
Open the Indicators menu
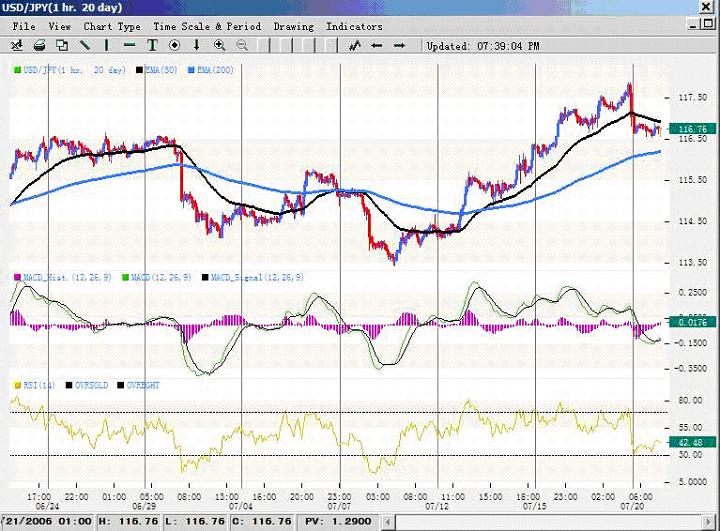pos(353,26)
